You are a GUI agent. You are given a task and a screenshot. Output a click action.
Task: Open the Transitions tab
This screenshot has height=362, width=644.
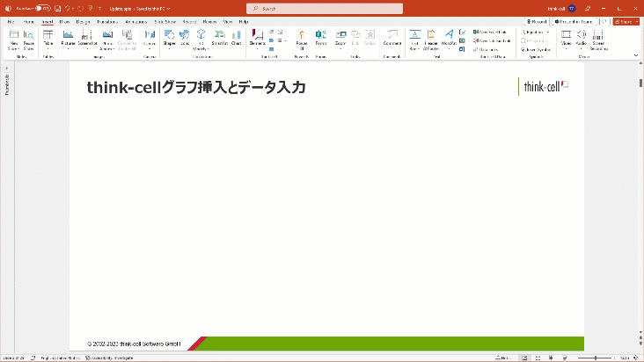point(107,22)
